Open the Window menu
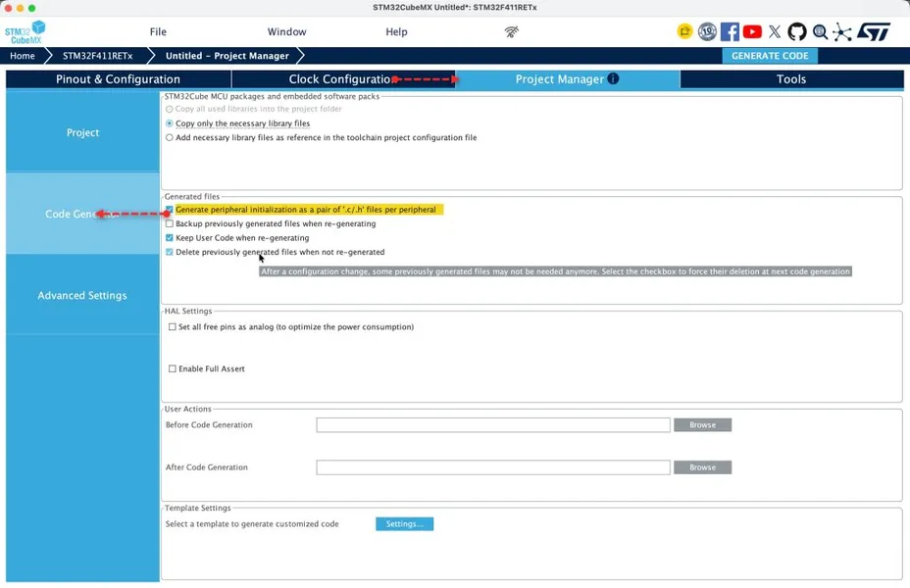The image size is (910, 588). tap(286, 32)
